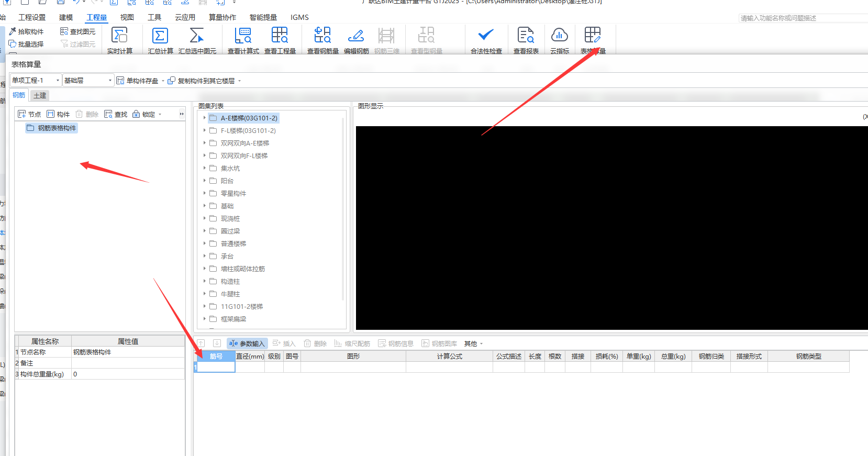
Task: Open the 其他 dropdown menu
Action: click(x=473, y=343)
